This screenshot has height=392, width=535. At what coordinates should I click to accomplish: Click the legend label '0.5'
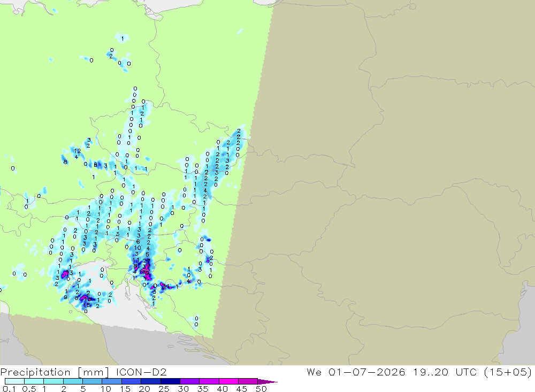click(x=29, y=389)
